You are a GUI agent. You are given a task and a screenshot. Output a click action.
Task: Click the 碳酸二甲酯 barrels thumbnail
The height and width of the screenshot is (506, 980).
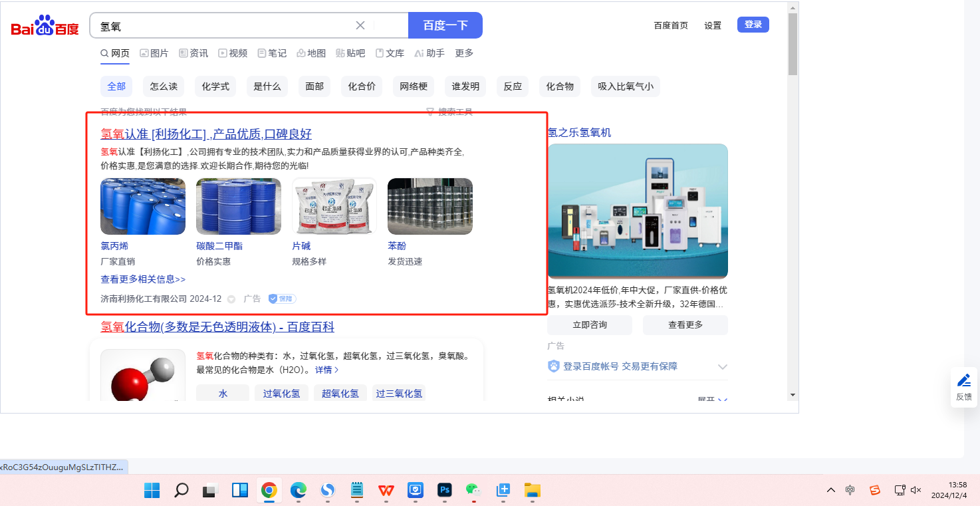pos(239,206)
